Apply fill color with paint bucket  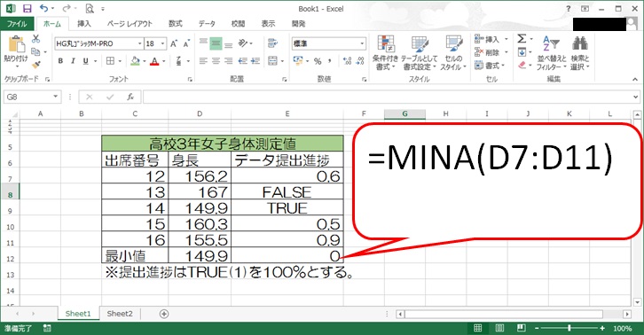click(x=135, y=61)
